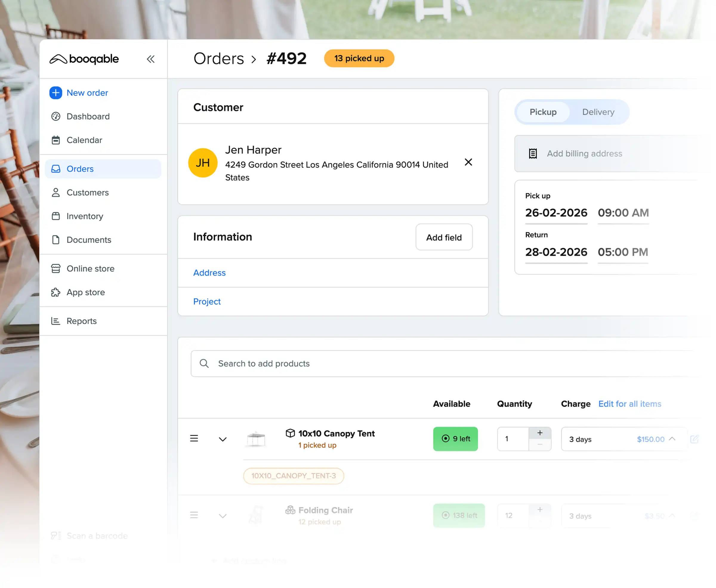Click the Add field button
This screenshot has width=716, height=588.
pos(444,237)
